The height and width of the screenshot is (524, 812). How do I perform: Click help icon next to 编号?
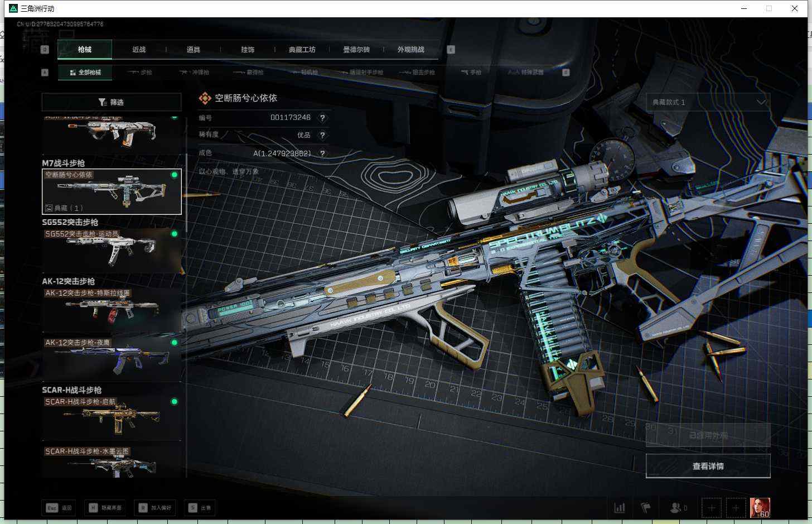[322, 118]
